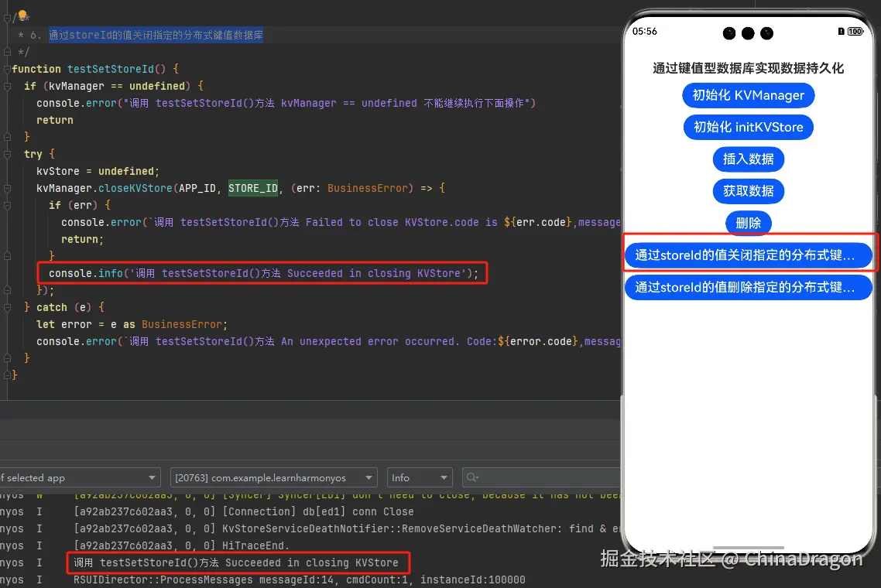This screenshot has height=588, width=881.
Task: Tap the 插入数据 button
Action: [x=748, y=159]
